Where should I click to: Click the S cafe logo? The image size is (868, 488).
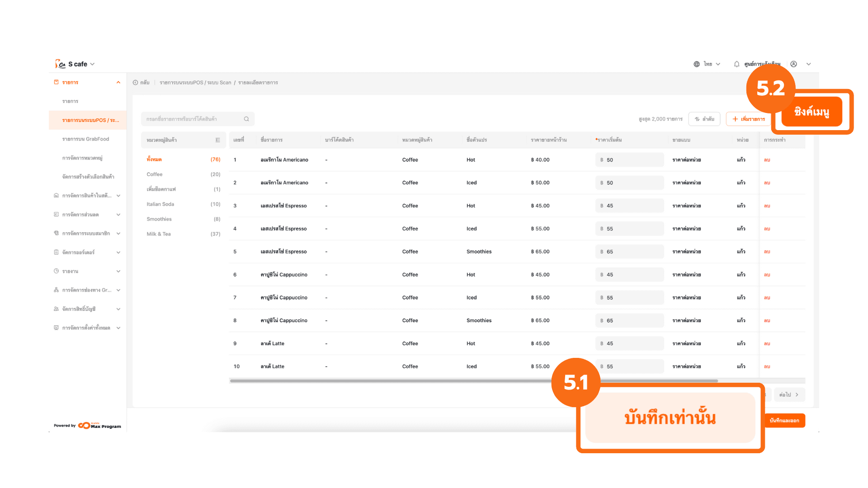pyautogui.click(x=60, y=64)
